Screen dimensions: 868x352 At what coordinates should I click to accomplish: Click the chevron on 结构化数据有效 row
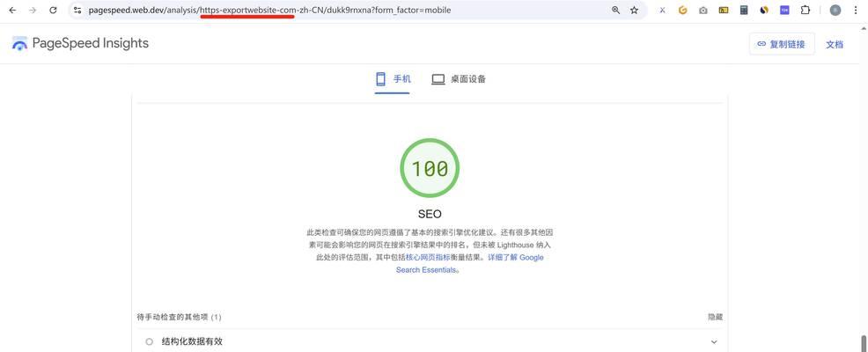pyautogui.click(x=714, y=342)
